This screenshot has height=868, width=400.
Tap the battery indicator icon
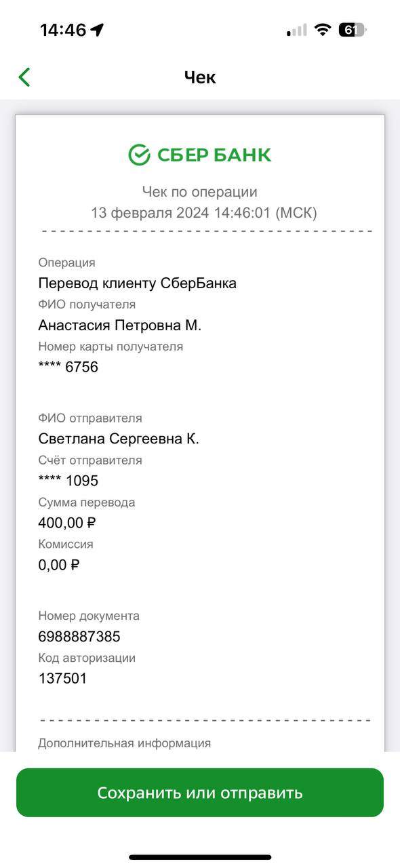pos(353,30)
